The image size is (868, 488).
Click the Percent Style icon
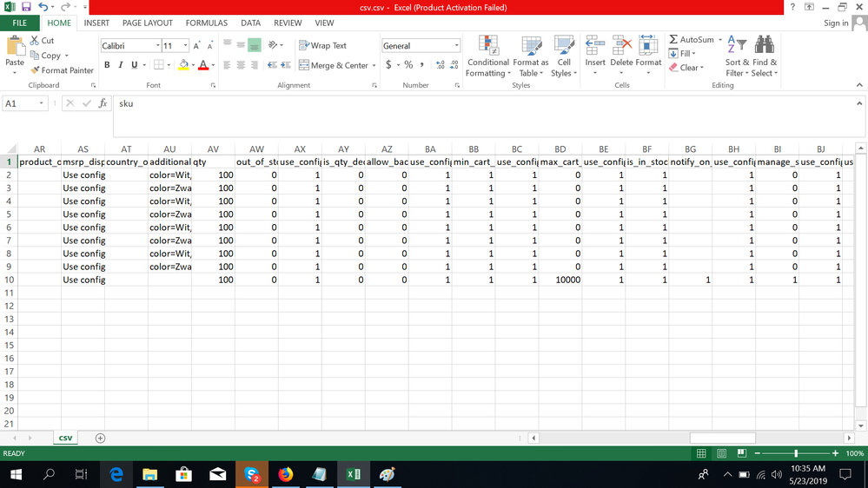point(408,65)
